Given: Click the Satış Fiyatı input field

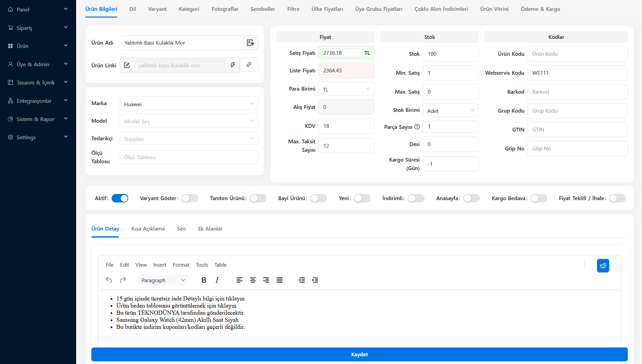Looking at the screenshot, I should (x=342, y=53).
